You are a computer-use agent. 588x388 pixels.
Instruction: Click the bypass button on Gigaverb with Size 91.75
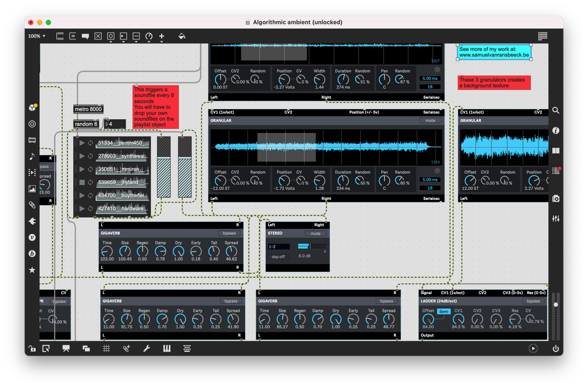[231, 301]
